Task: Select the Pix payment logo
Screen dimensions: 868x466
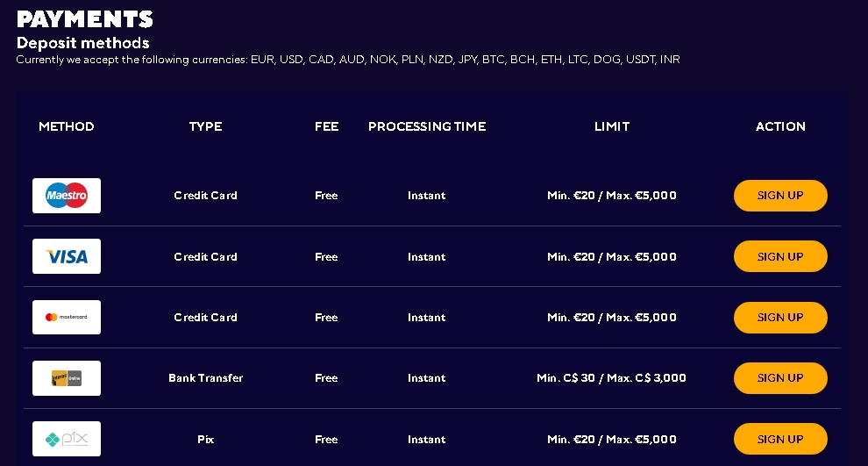Action: pyautogui.click(x=67, y=439)
